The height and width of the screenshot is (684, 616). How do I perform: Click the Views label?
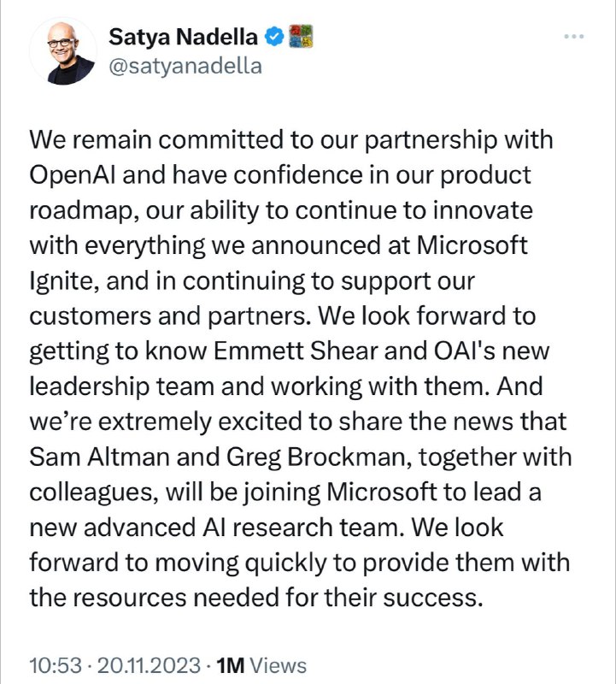[279, 666]
